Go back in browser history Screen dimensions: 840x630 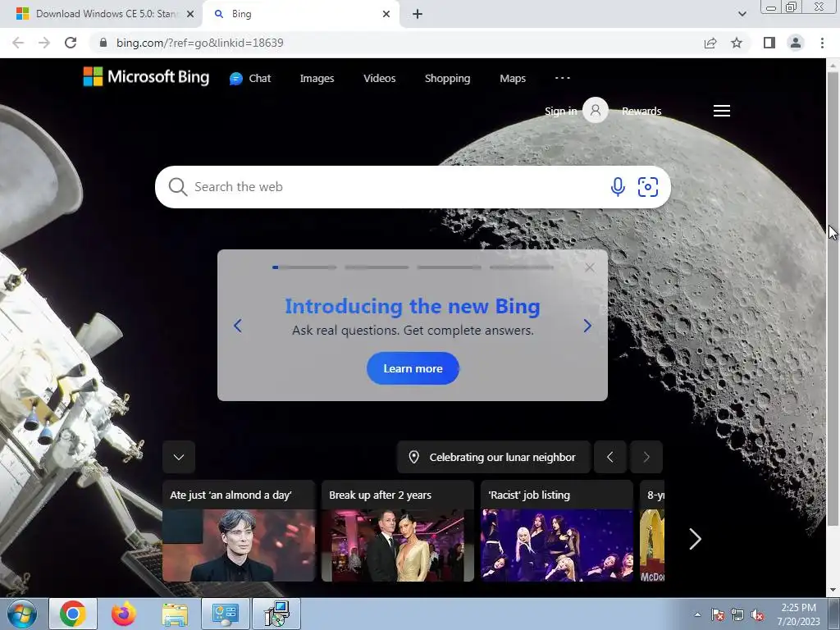click(x=18, y=43)
